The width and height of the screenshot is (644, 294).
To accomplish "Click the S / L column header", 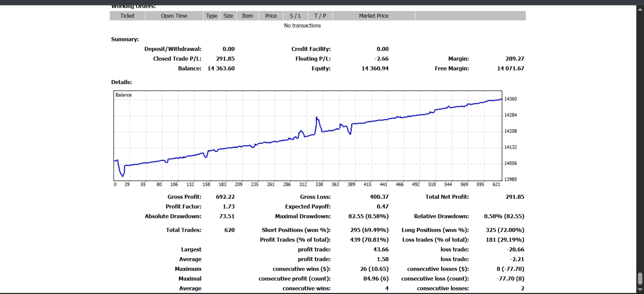I will 295,16.
